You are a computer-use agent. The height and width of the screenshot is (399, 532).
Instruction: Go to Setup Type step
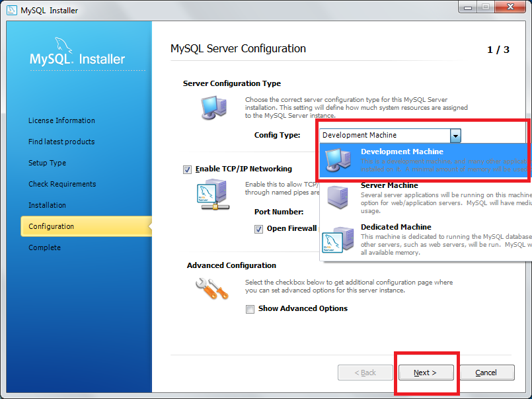pos(47,163)
